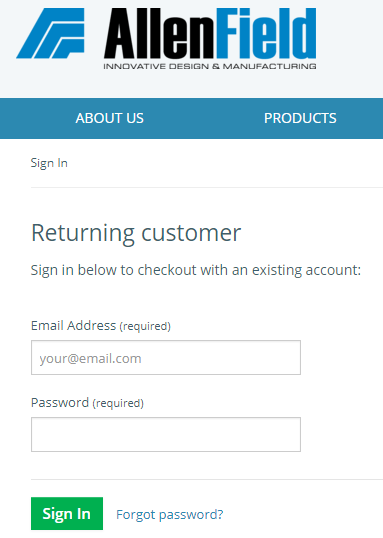Focus the email address input field

pos(166,358)
